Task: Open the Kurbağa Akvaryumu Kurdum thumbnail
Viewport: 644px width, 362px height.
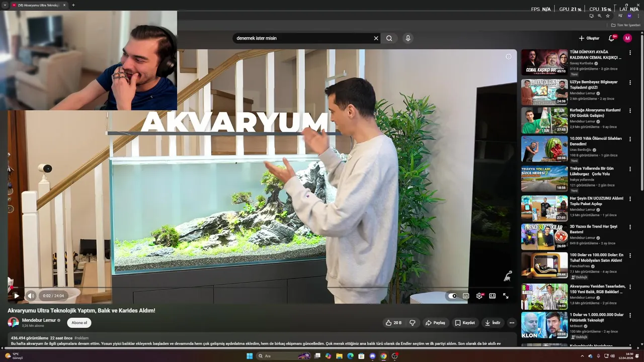Action: tap(544, 120)
